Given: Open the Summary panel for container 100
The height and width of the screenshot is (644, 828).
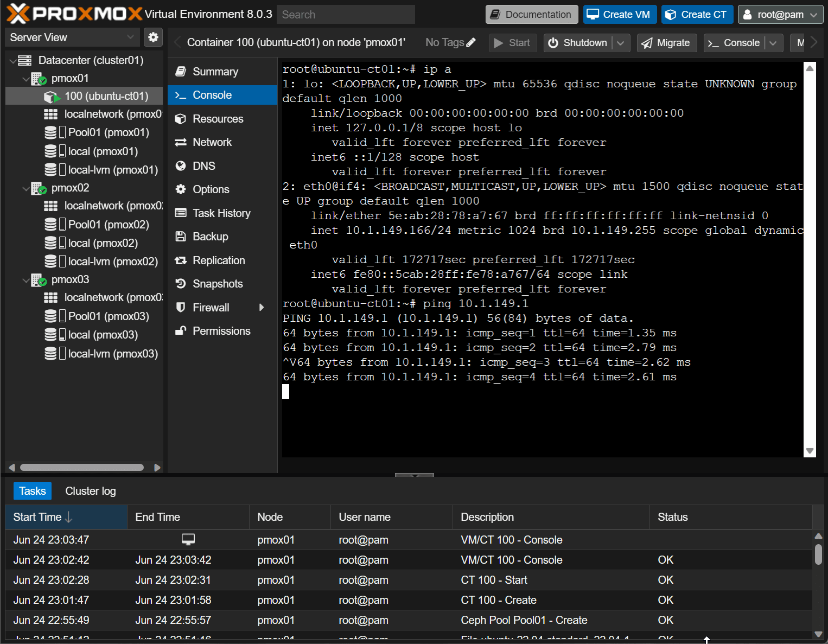Looking at the screenshot, I should (x=215, y=71).
